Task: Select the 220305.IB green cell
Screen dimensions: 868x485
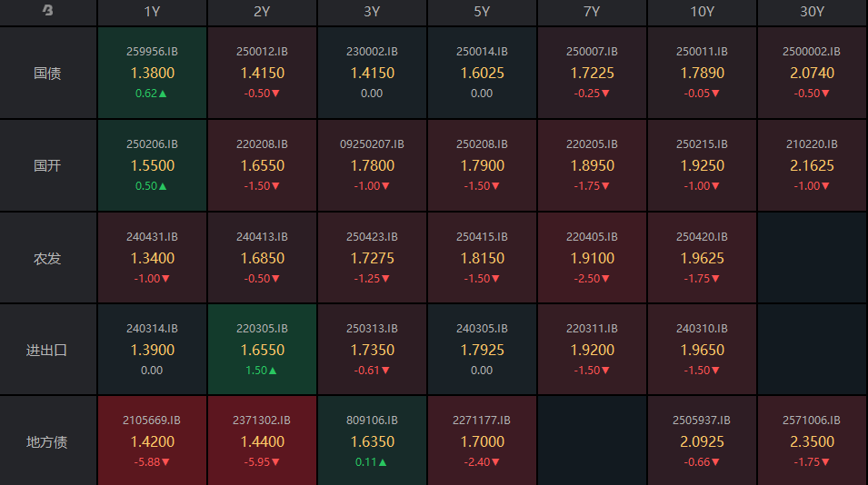Action: pyautogui.click(x=262, y=350)
